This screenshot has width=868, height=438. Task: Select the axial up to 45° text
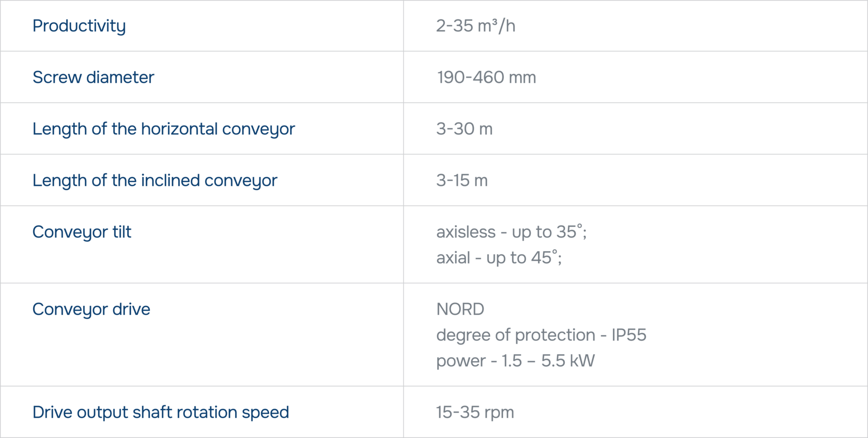pos(499,257)
